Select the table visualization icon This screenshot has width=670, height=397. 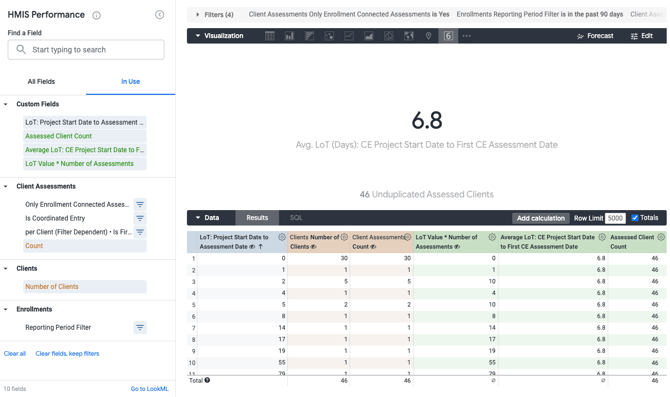(x=270, y=36)
